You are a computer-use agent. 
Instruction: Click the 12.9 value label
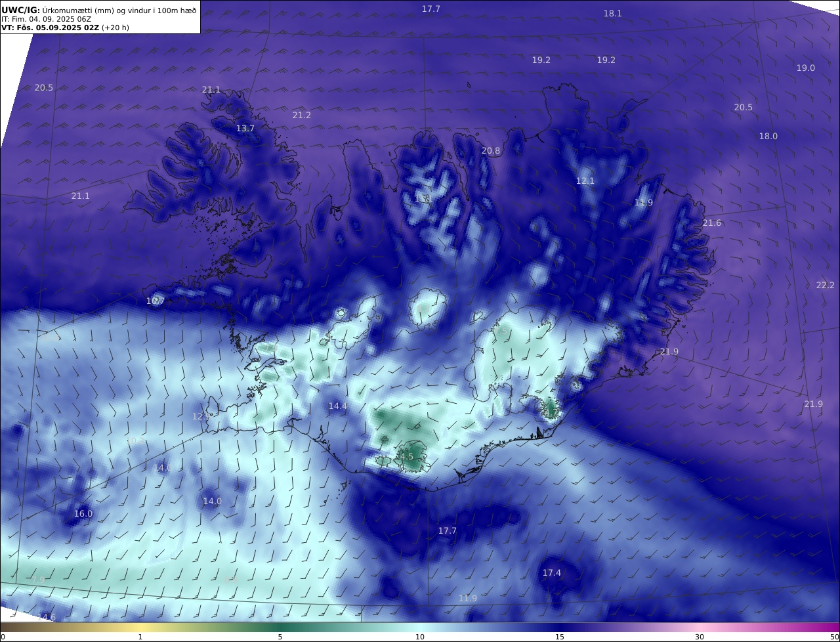click(x=201, y=416)
